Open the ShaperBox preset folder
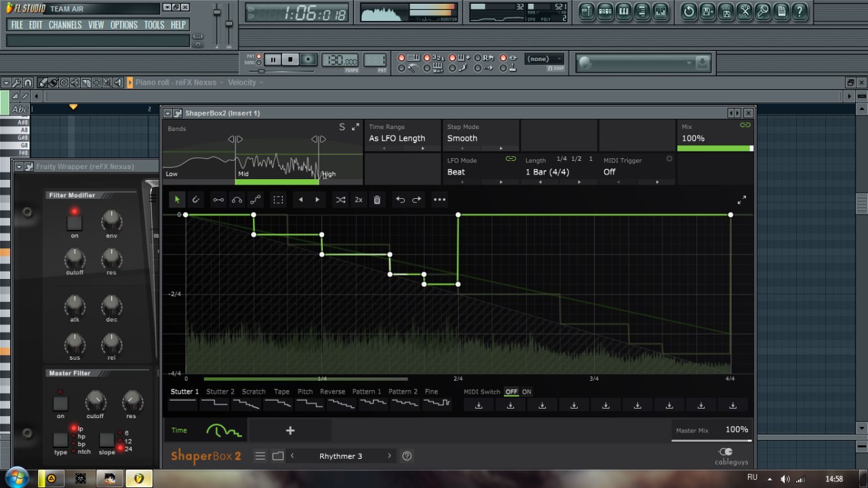 click(277, 456)
